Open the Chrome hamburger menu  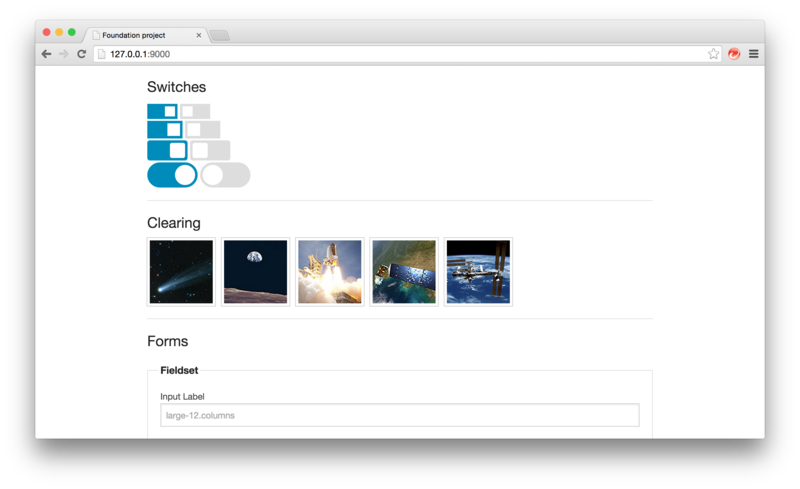tap(754, 54)
